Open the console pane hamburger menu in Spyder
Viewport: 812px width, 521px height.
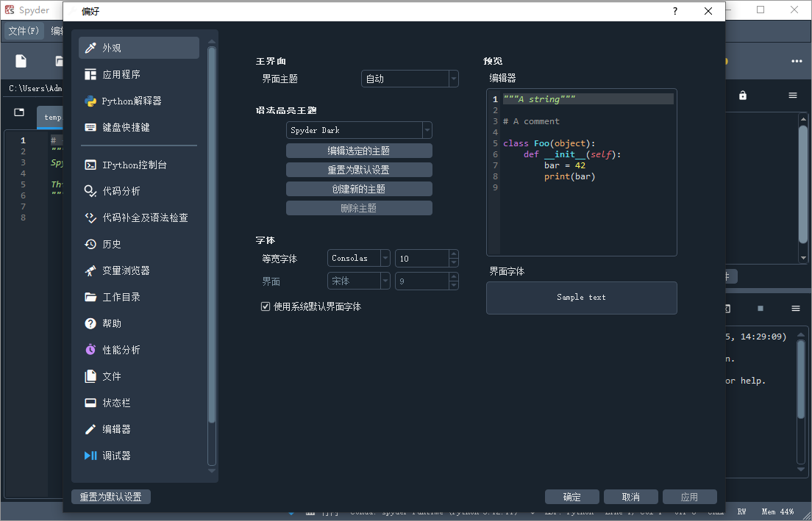[x=796, y=309]
